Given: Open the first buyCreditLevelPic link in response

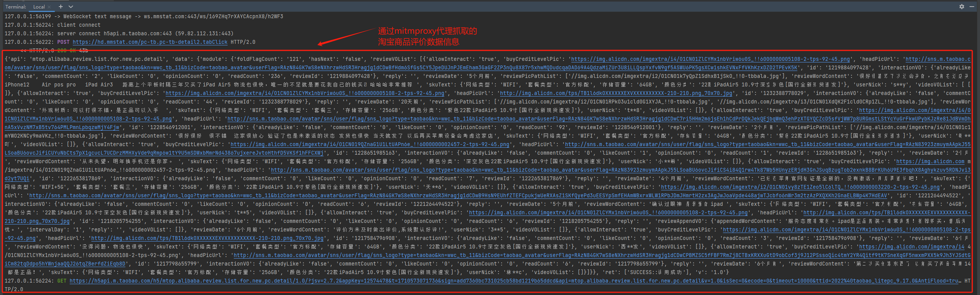Looking at the screenshot, I should click(710, 59).
